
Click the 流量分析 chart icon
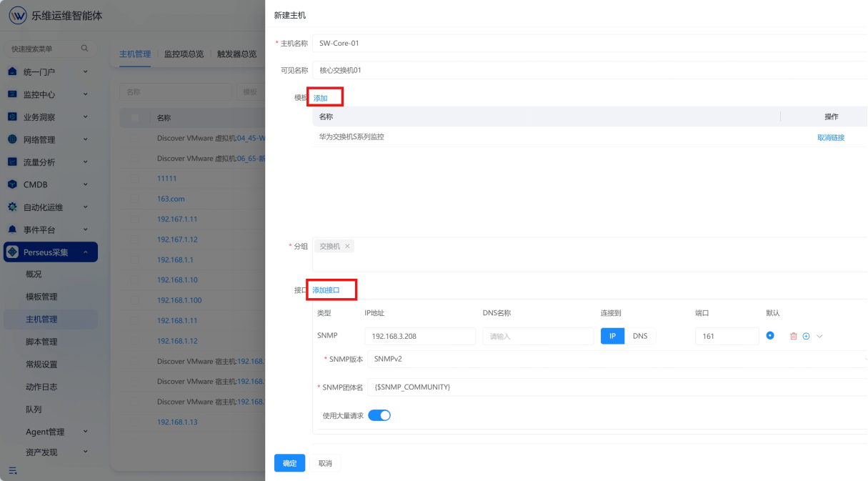12,162
